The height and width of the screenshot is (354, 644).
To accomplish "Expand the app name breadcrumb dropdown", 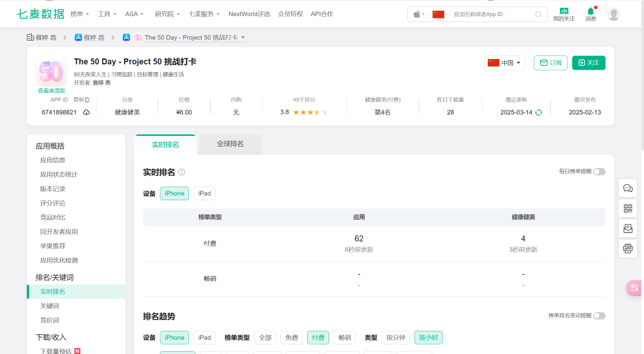I will pyautogui.click(x=243, y=38).
